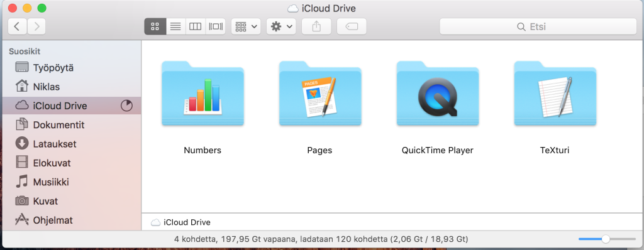Click the Share toolbar button
The width and height of the screenshot is (644, 250).
(x=316, y=26)
